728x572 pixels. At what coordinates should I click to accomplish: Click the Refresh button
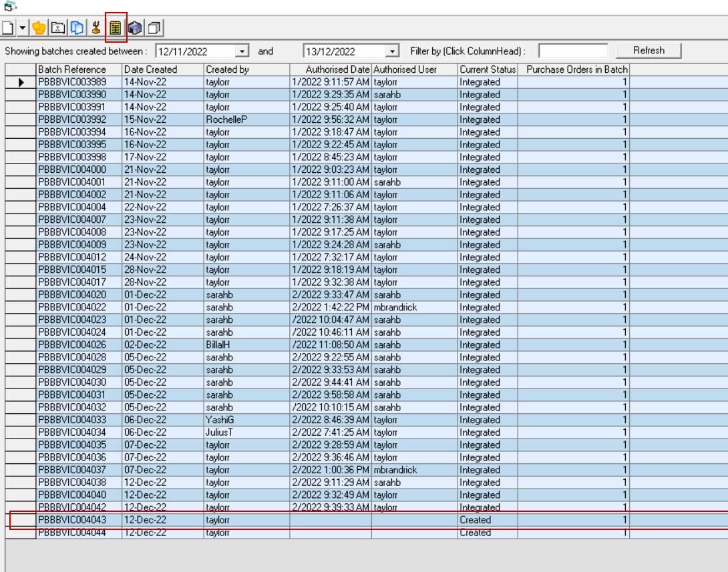coord(649,51)
